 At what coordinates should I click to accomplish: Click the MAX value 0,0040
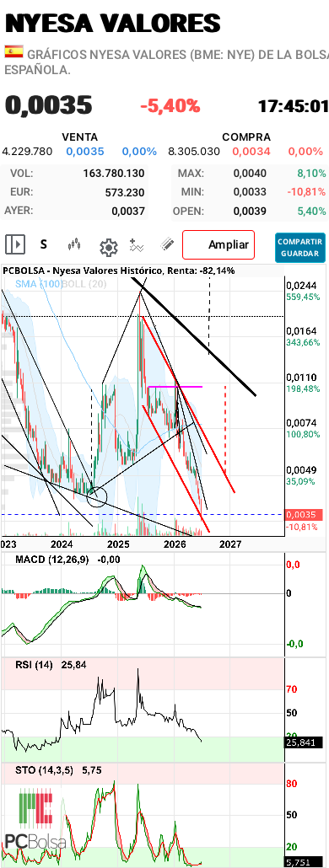[250, 174]
